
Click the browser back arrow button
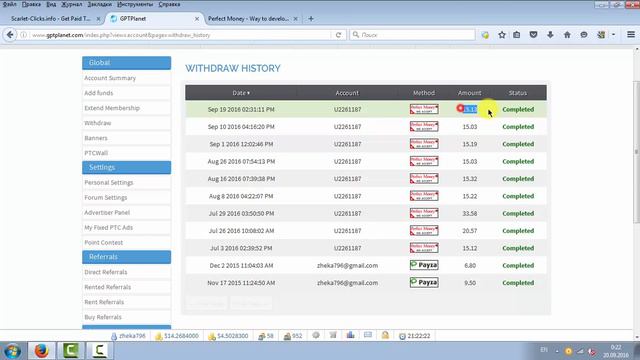click(x=10, y=35)
